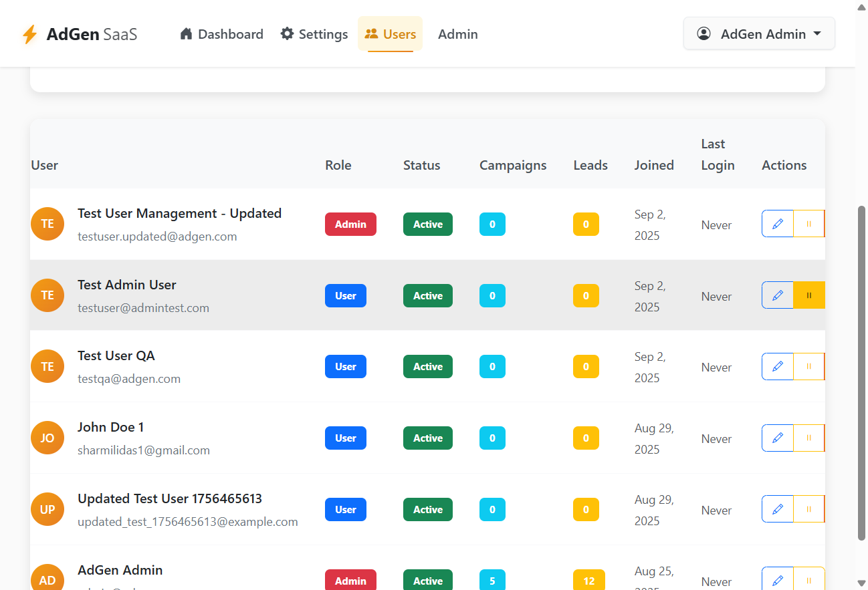Click the "Never" last login for Test User Management - Updated
This screenshot has height=590, width=868.
tap(716, 225)
